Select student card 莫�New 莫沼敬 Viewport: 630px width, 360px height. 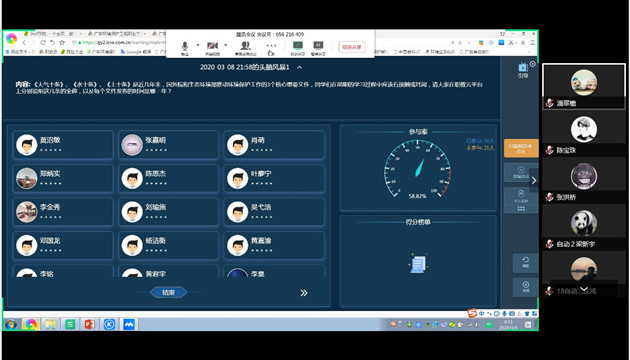click(63, 145)
